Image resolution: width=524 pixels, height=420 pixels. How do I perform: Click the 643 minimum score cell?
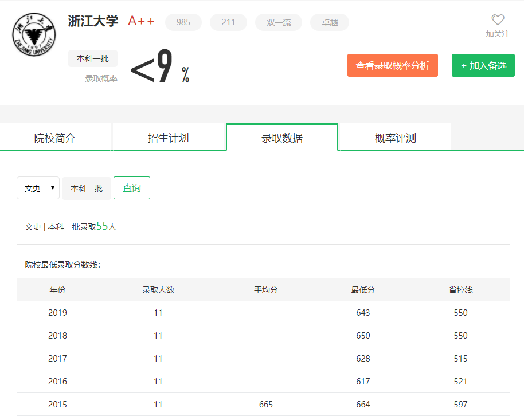point(363,313)
